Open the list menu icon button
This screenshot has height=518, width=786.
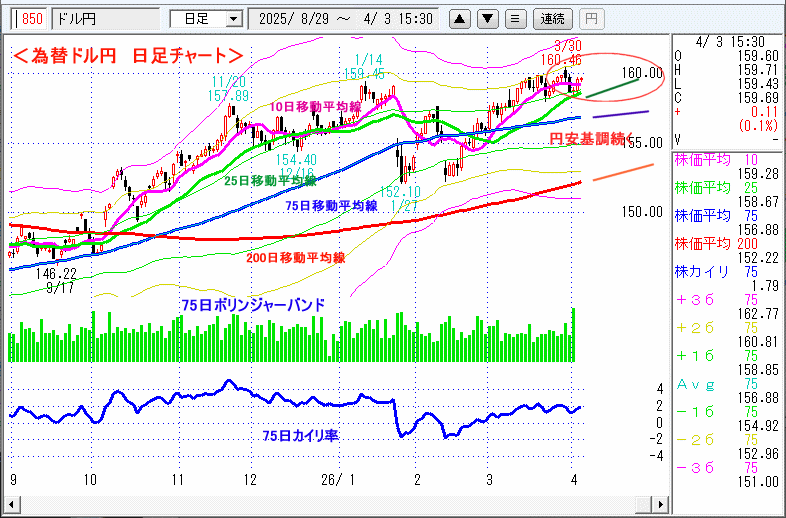click(x=515, y=19)
